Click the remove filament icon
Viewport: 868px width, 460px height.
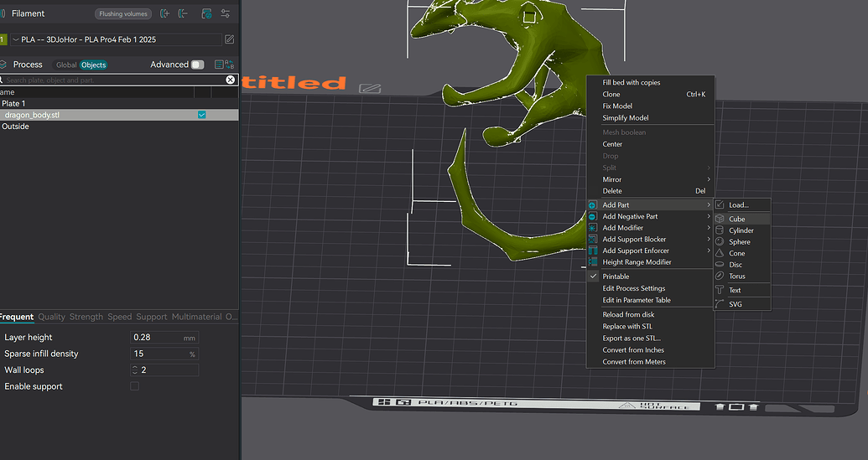[x=183, y=13]
